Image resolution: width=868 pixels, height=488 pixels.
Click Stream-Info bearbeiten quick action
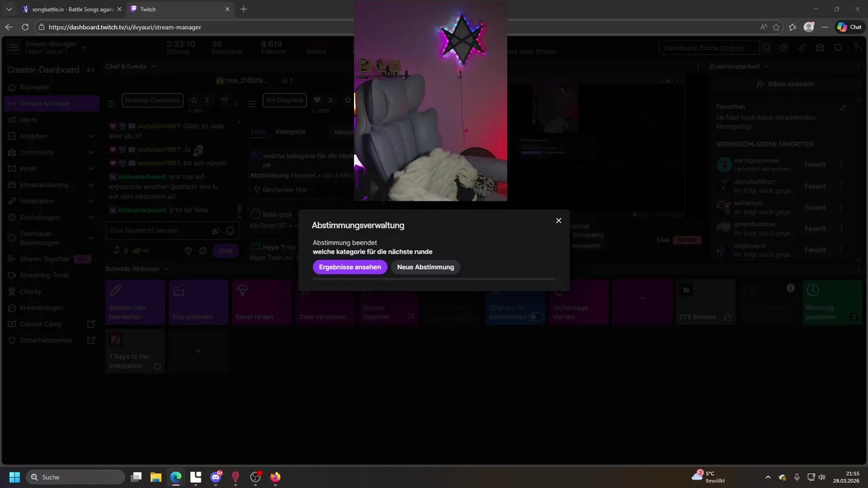(135, 302)
